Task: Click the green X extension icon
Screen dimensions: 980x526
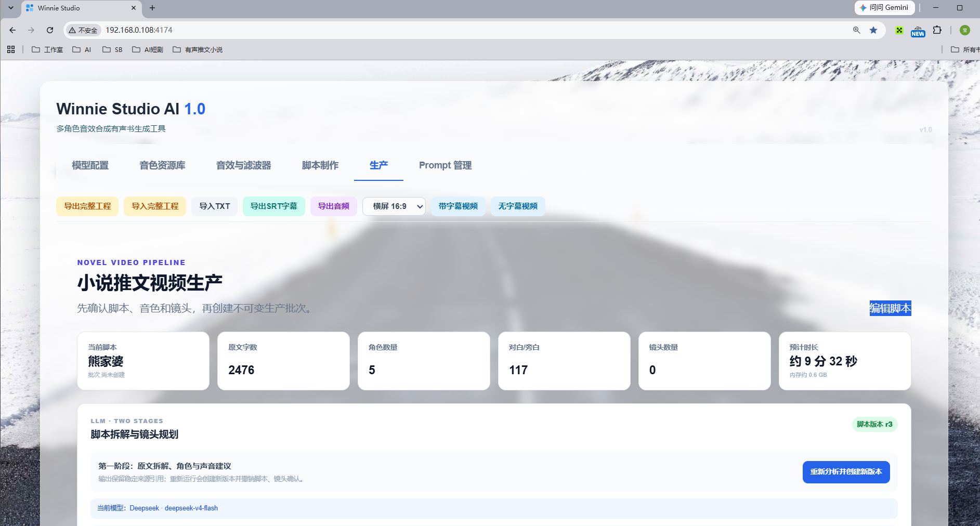Action: click(899, 30)
